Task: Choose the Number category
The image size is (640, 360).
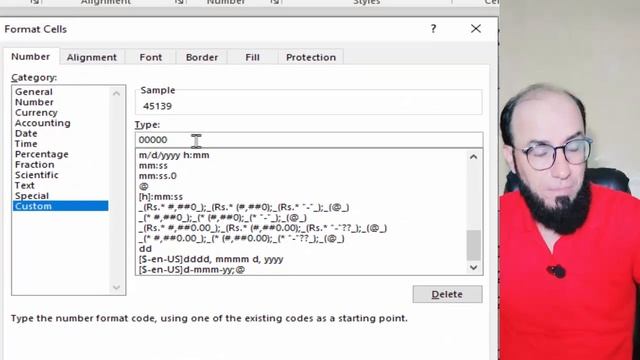Action: coord(34,102)
